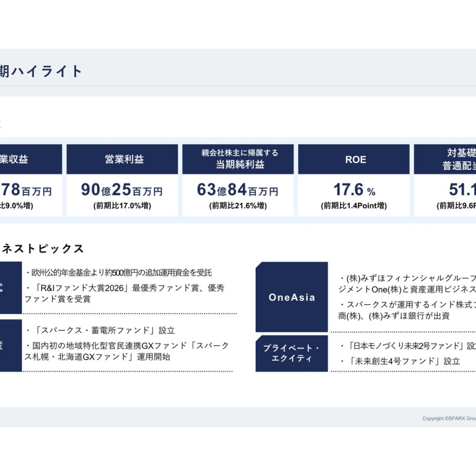Click the 90億25百万円 operating profit value
This screenshot has height=476, width=476.
point(122,190)
